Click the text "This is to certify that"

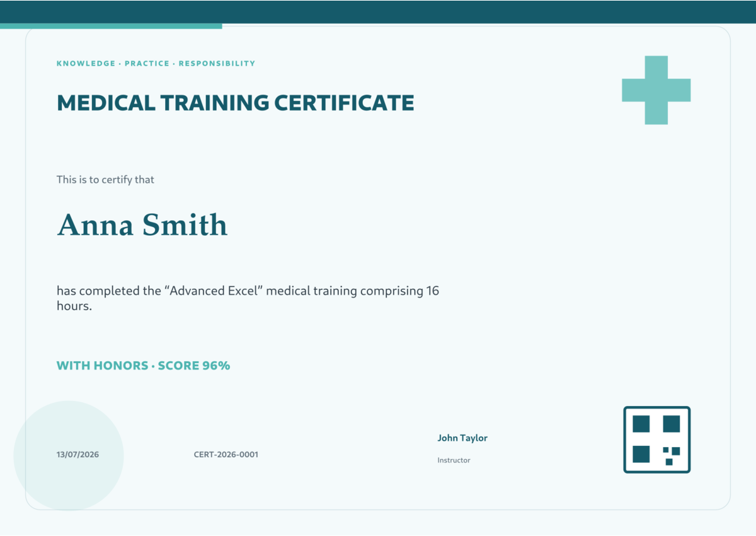[x=105, y=180]
